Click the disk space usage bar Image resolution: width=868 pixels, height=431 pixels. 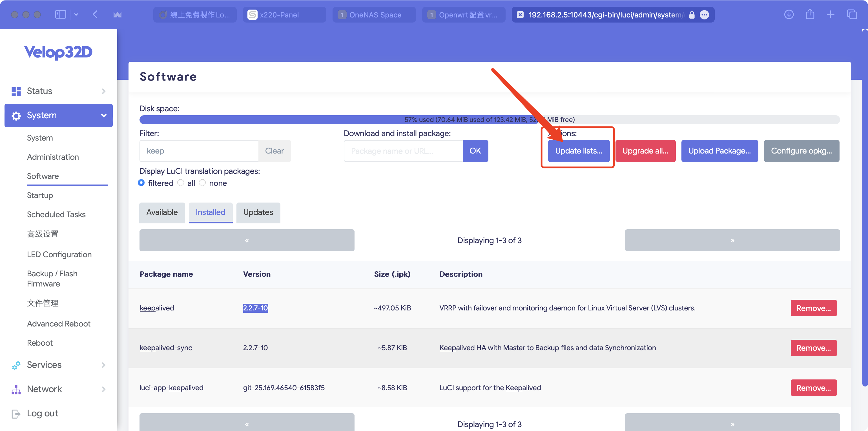(489, 119)
